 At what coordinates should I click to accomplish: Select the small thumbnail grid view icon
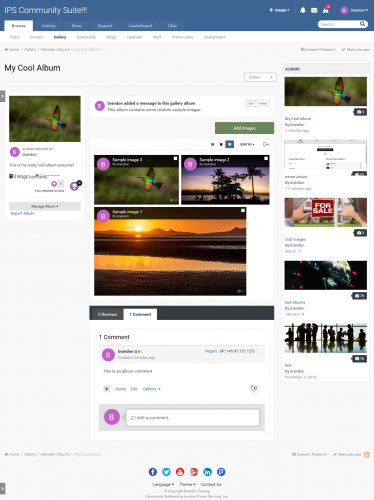coord(212,144)
